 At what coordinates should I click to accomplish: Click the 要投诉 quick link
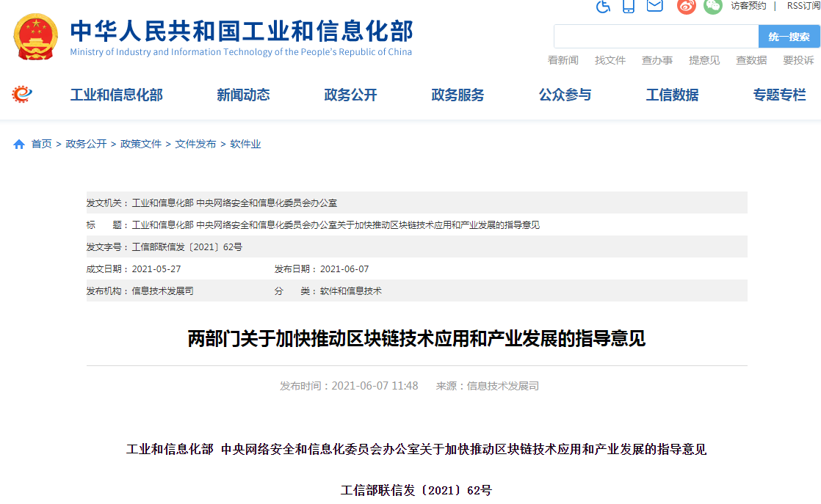[798, 60]
